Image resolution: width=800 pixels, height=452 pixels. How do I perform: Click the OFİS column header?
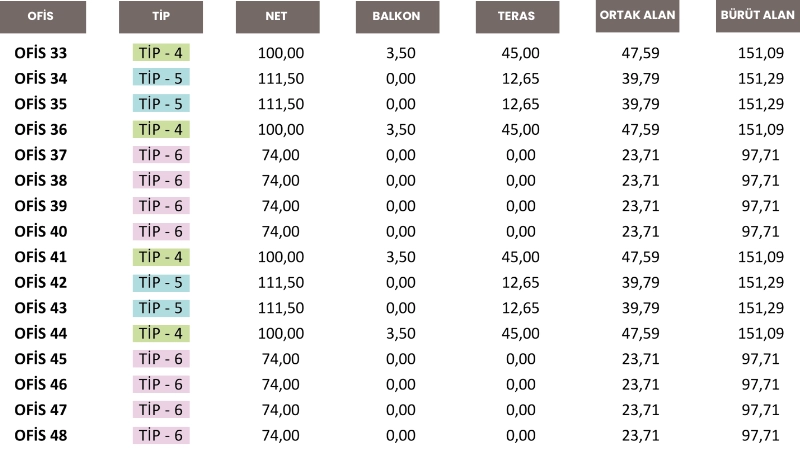pos(41,17)
